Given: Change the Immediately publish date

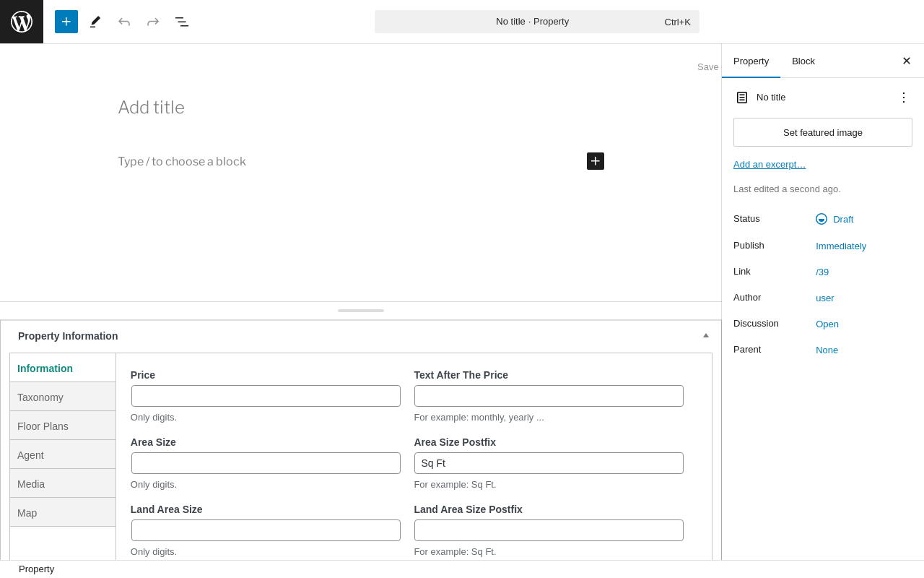Looking at the screenshot, I should pyautogui.click(x=841, y=246).
